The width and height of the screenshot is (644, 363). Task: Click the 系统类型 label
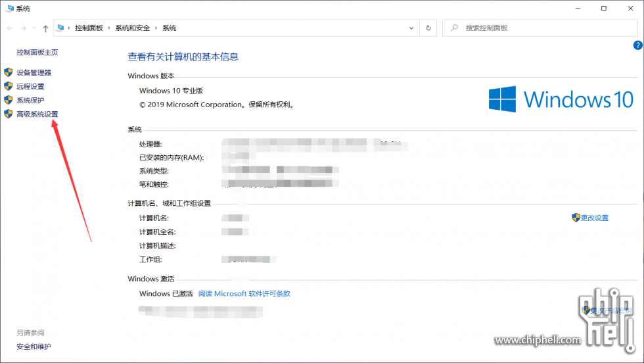[x=154, y=171]
